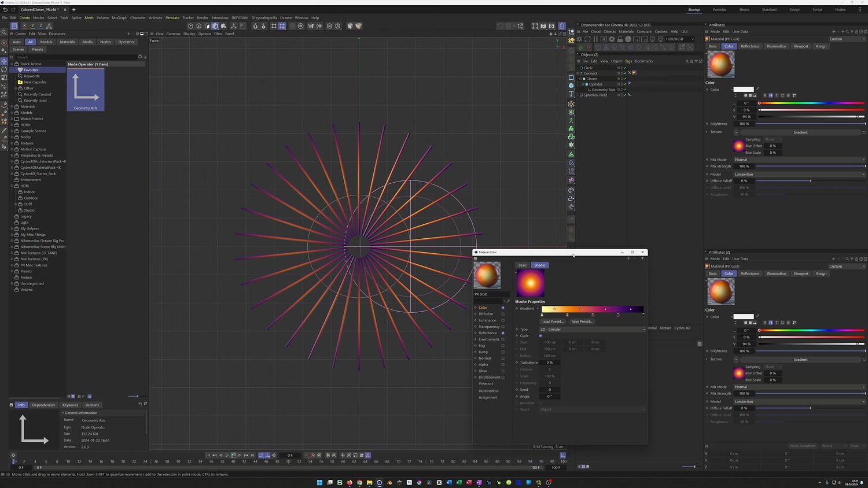
Task: Click the white color swatch in top Attributes
Action: pos(744,89)
